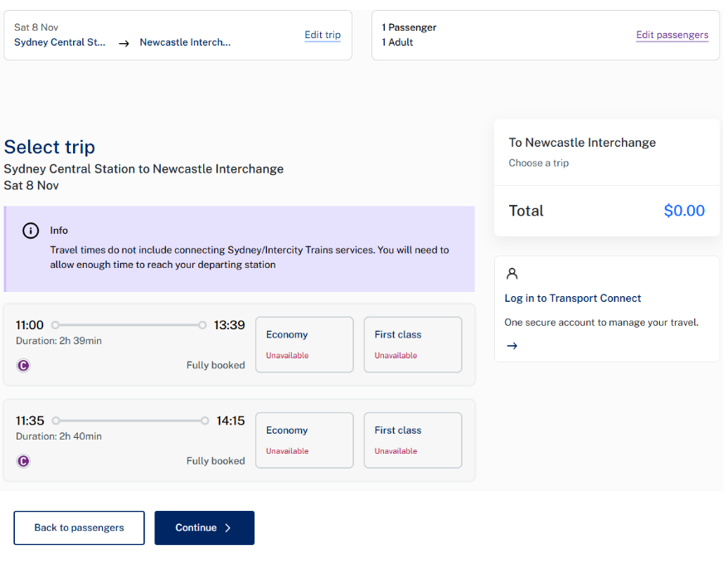The height and width of the screenshot is (564, 728).
Task: Click the Info circle icon in notice
Action: [31, 231]
